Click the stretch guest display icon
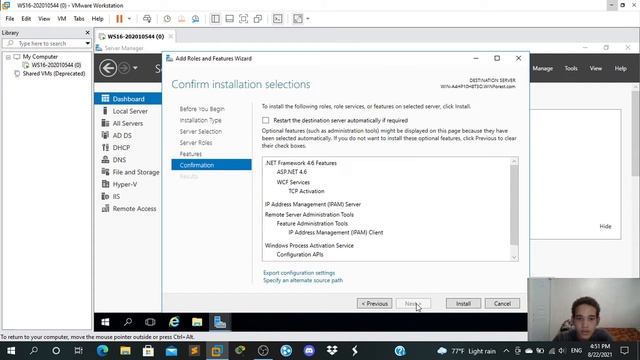This screenshot has height=360, width=640. 298,19
